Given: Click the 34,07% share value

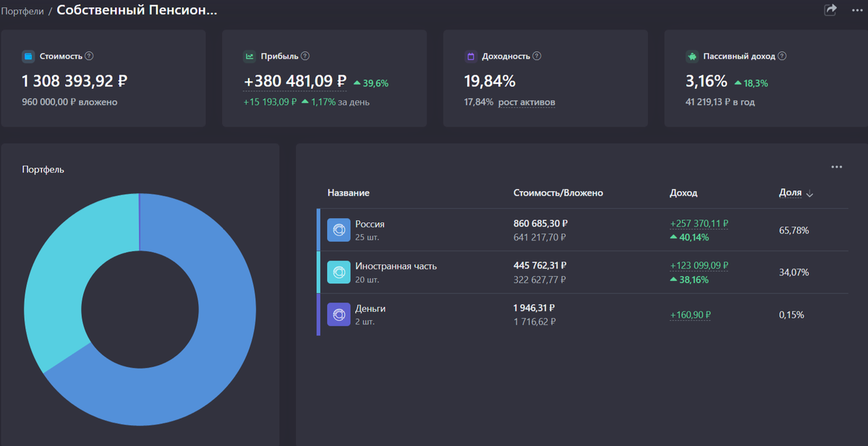Looking at the screenshot, I should point(793,272).
